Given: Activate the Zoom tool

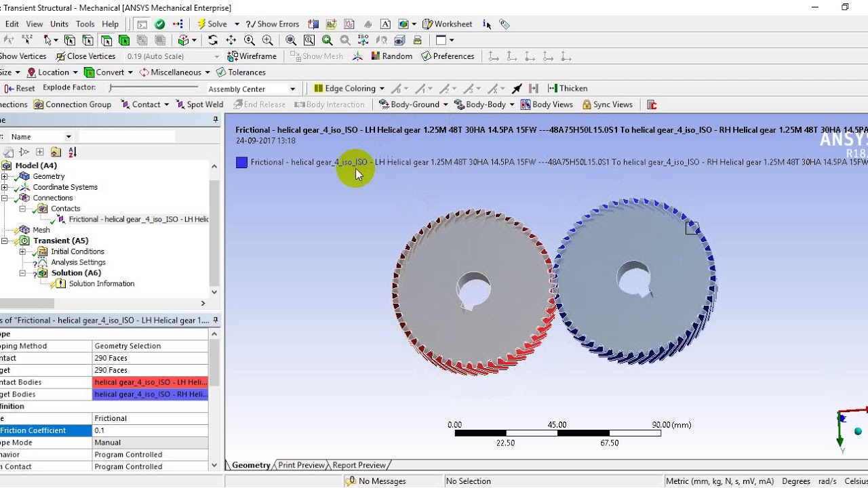Looking at the screenshot, I should 250,40.
